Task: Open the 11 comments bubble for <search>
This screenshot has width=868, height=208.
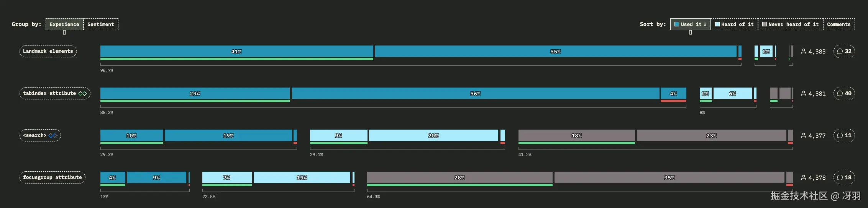Action: (844, 135)
